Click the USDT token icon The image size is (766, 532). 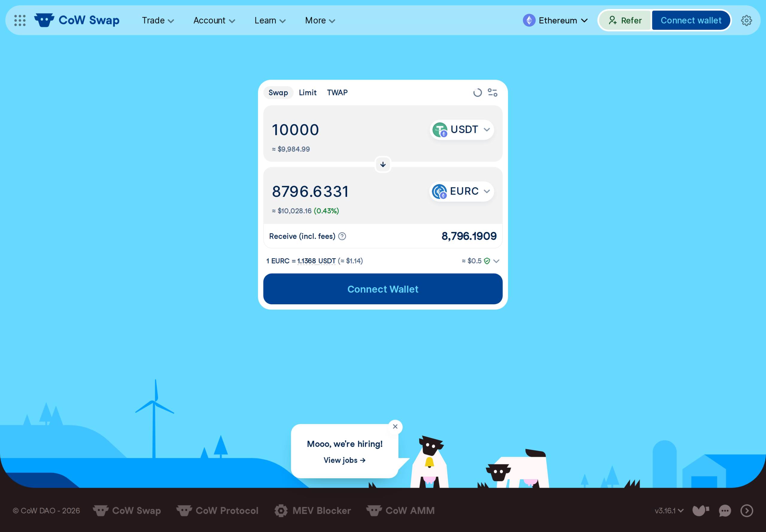(x=440, y=130)
